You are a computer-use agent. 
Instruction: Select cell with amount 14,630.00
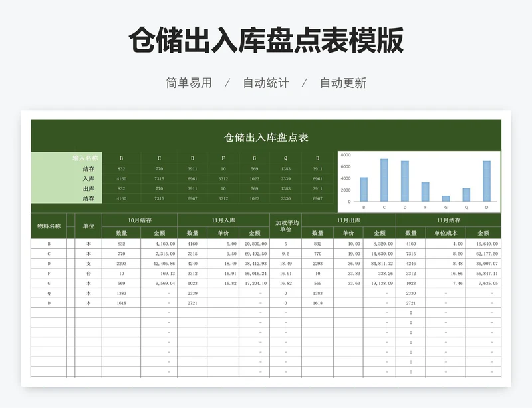point(380,254)
